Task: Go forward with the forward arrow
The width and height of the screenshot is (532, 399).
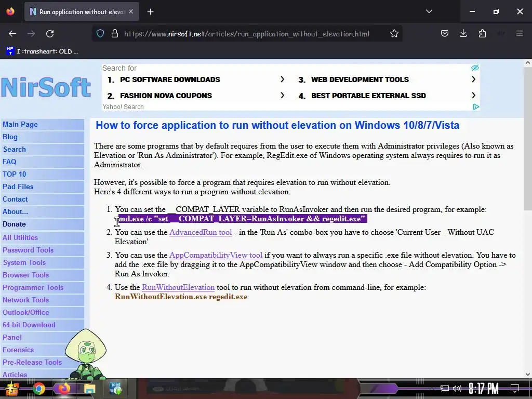Action: 31,34
